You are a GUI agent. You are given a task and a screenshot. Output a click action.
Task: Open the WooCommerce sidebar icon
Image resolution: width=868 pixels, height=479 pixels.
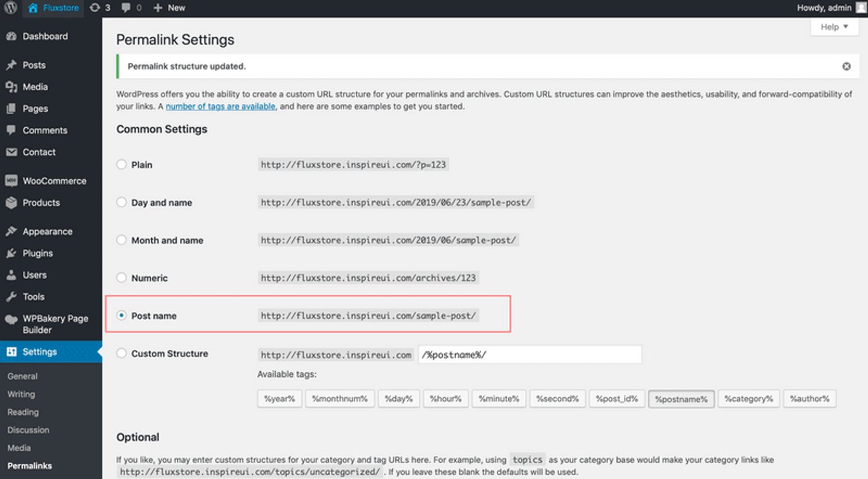[x=11, y=181]
